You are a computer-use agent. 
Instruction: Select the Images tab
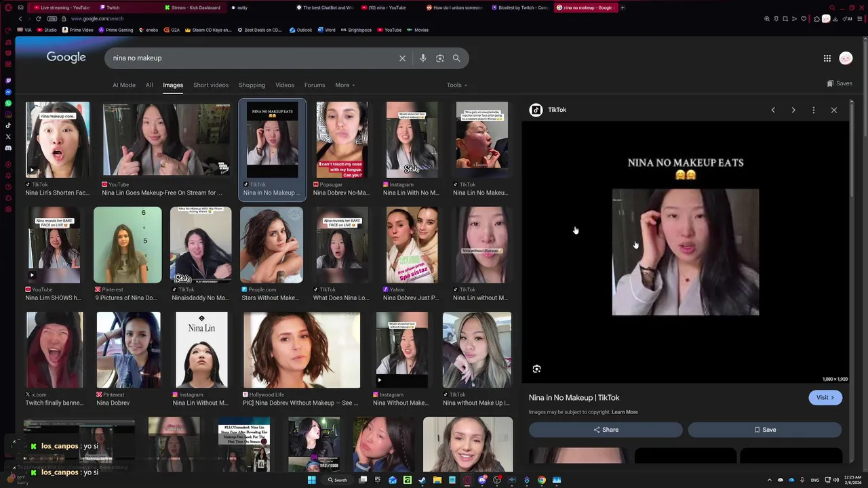tap(173, 85)
